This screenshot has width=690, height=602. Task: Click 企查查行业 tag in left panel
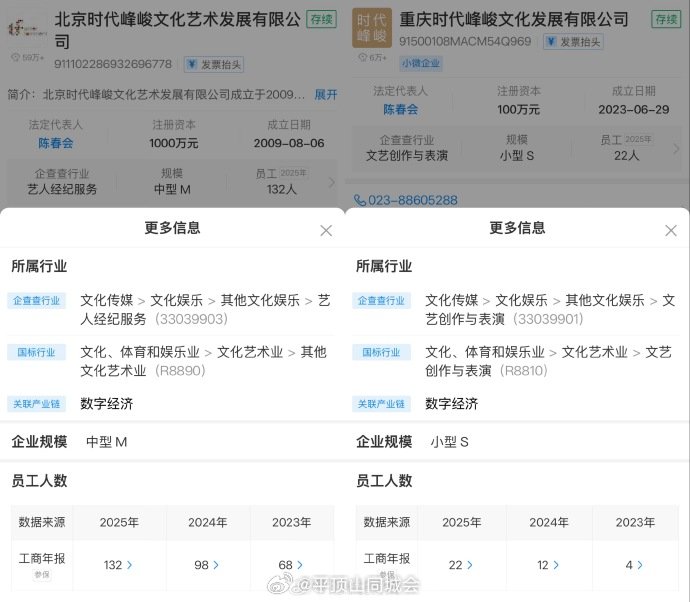[37, 301]
